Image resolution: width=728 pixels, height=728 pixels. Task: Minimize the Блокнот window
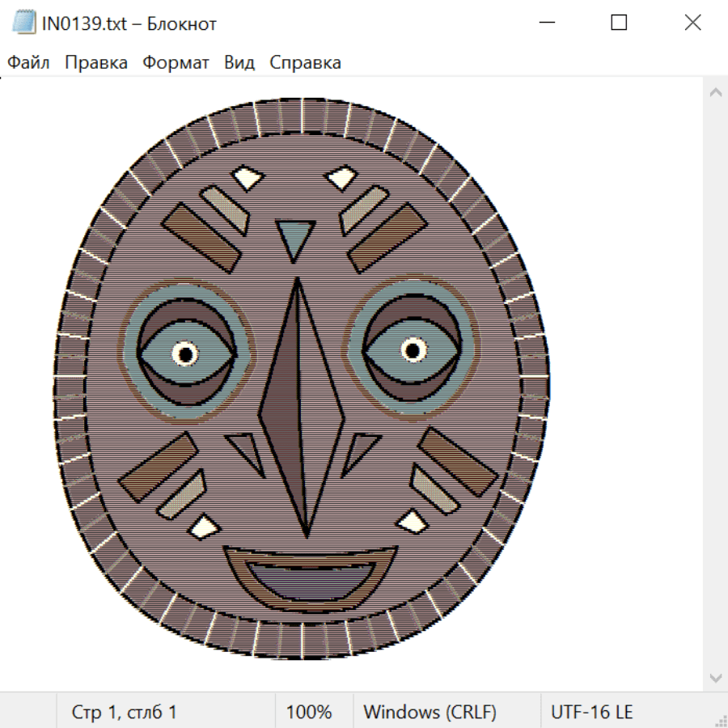coord(545,23)
